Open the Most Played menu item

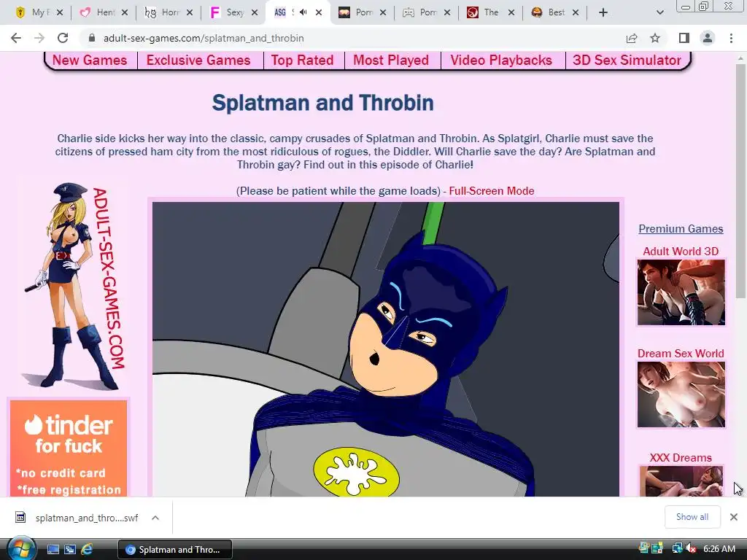coord(391,60)
